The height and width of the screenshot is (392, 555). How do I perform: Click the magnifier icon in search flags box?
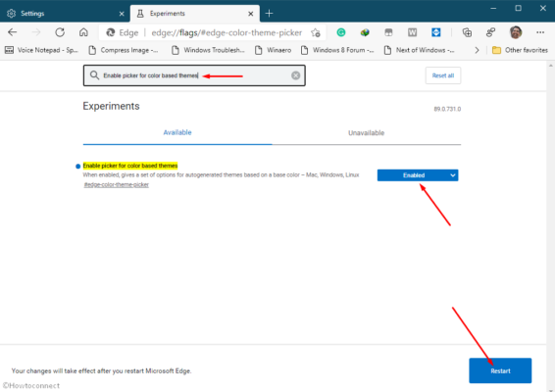point(94,75)
